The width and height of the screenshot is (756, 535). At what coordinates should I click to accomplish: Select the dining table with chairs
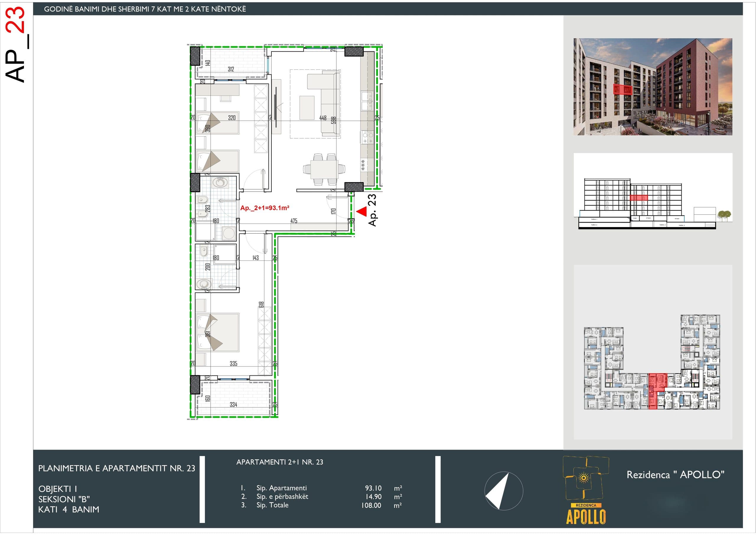pos(324,169)
